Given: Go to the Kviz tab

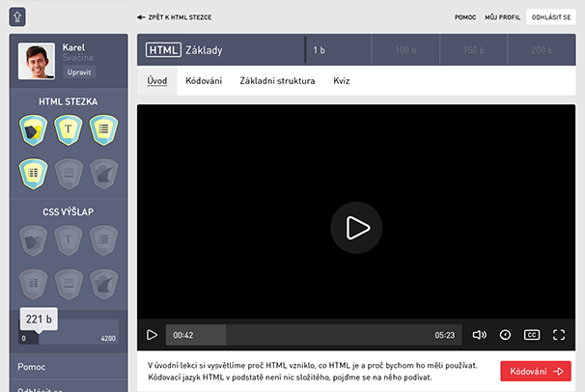Looking at the screenshot, I should click(x=342, y=81).
